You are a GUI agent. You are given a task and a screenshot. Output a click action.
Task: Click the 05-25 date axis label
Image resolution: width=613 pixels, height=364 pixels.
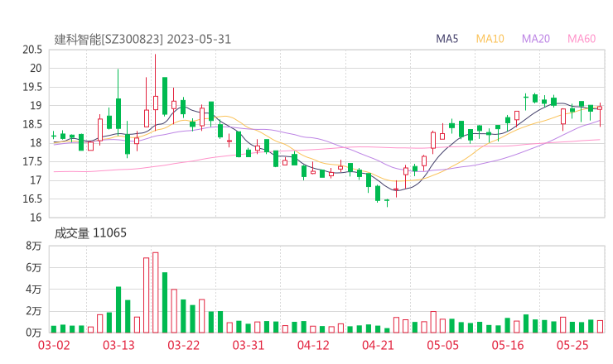click(572, 345)
